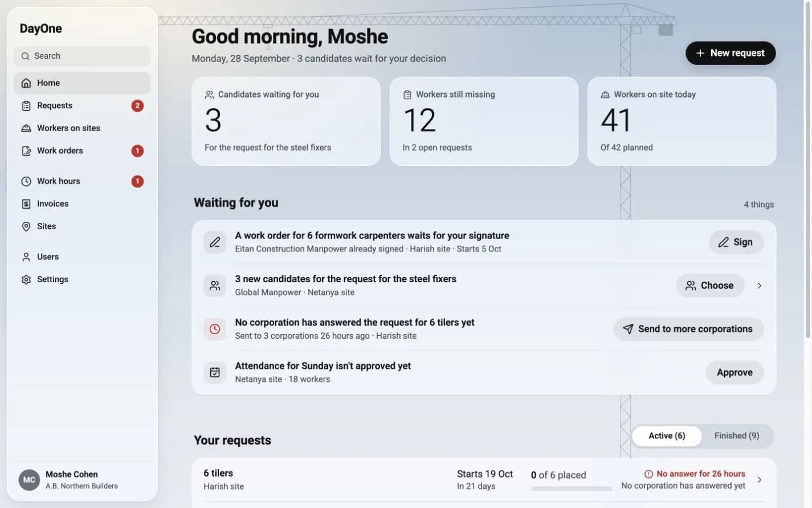Open Requests in the sidebar
Viewport: 812px width, 508px height.
coord(82,106)
